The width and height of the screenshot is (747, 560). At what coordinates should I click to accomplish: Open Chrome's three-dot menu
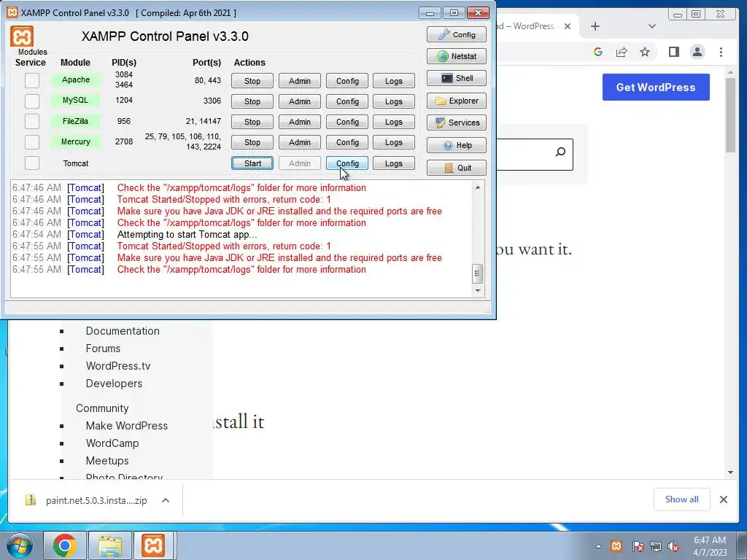click(721, 52)
